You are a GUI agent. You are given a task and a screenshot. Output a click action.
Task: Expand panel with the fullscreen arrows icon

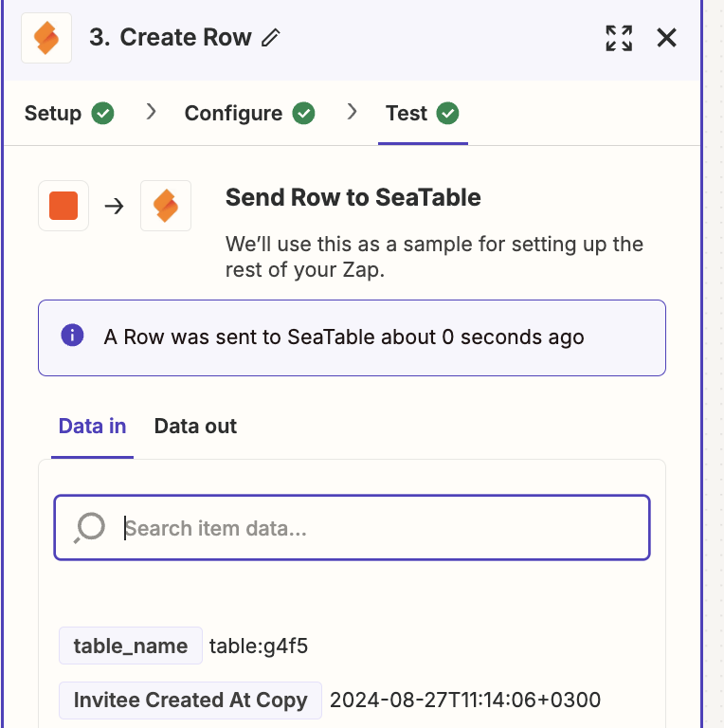coord(619,38)
